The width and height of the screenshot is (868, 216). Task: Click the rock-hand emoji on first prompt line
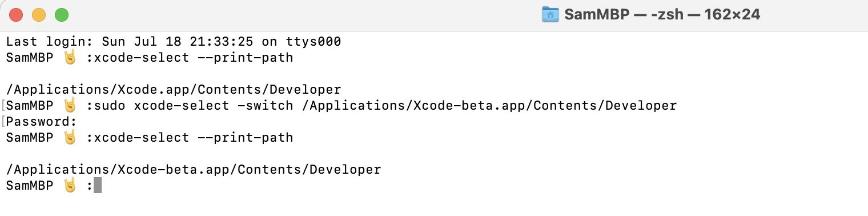point(70,57)
